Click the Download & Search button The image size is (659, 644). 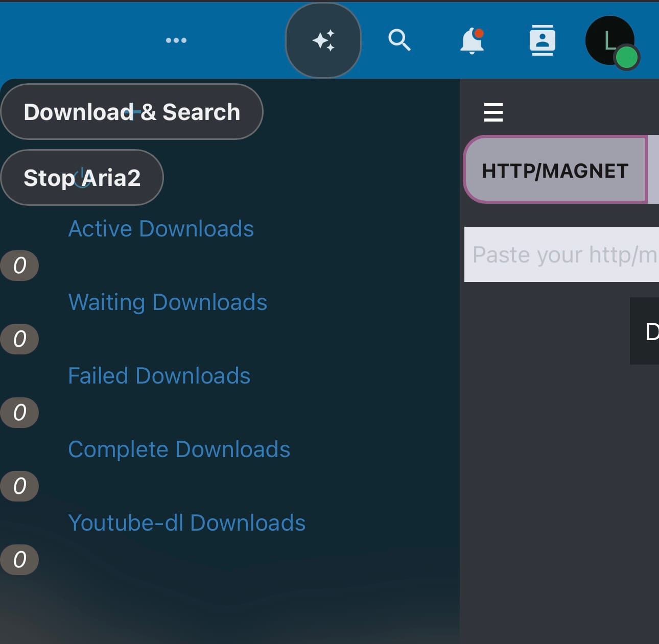(132, 112)
